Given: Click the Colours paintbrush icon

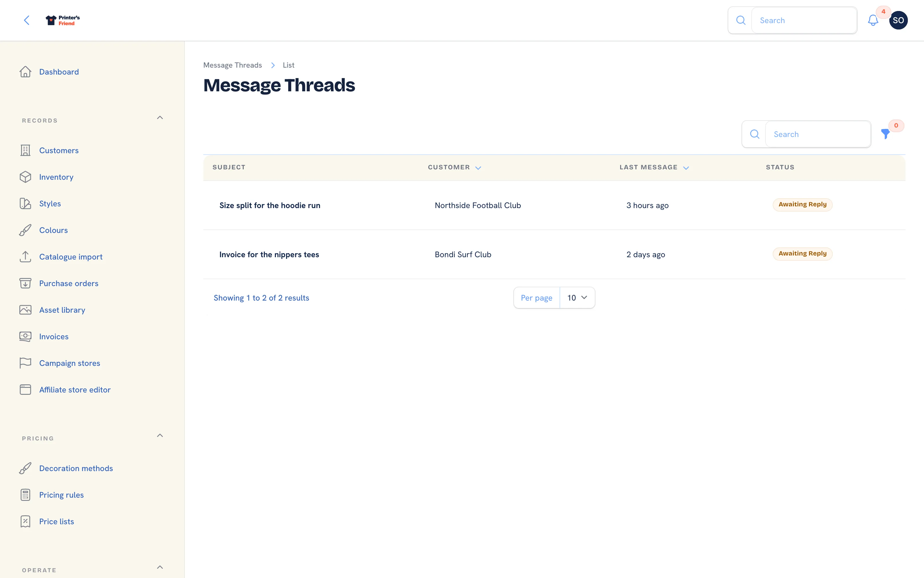Looking at the screenshot, I should click(25, 230).
